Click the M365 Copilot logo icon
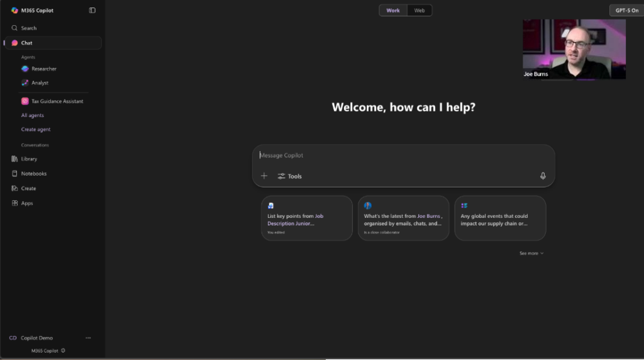The height and width of the screenshot is (360, 644). pos(14,10)
